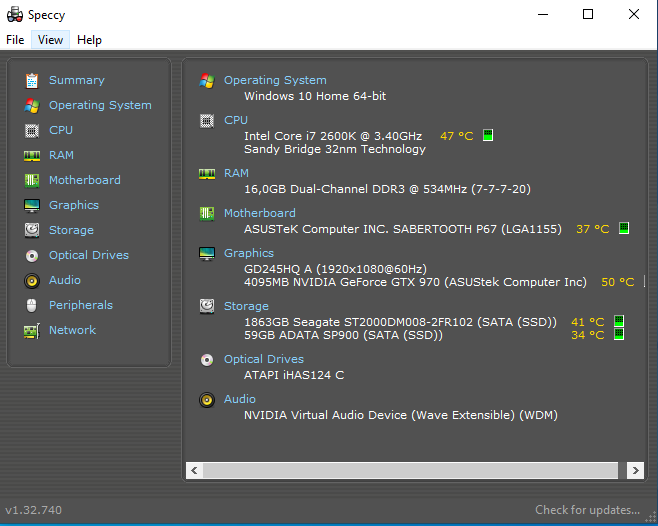
Task: Click the Motherboard icon in sidebar
Action: [x=32, y=181]
